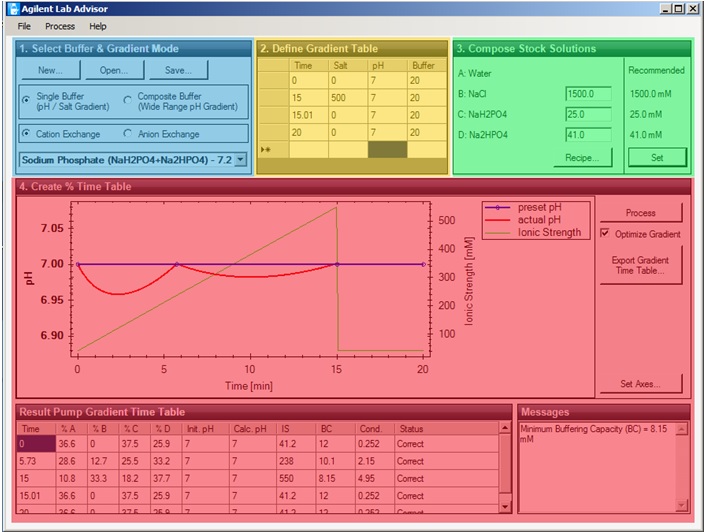Open the File menu
Image resolution: width=704 pixels, height=532 pixels.
point(24,26)
